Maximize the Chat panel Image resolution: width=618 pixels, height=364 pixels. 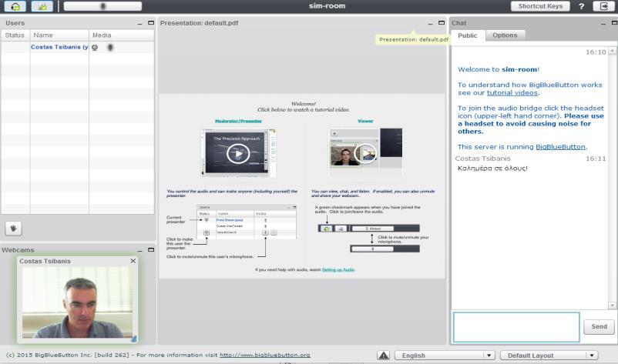(614, 23)
